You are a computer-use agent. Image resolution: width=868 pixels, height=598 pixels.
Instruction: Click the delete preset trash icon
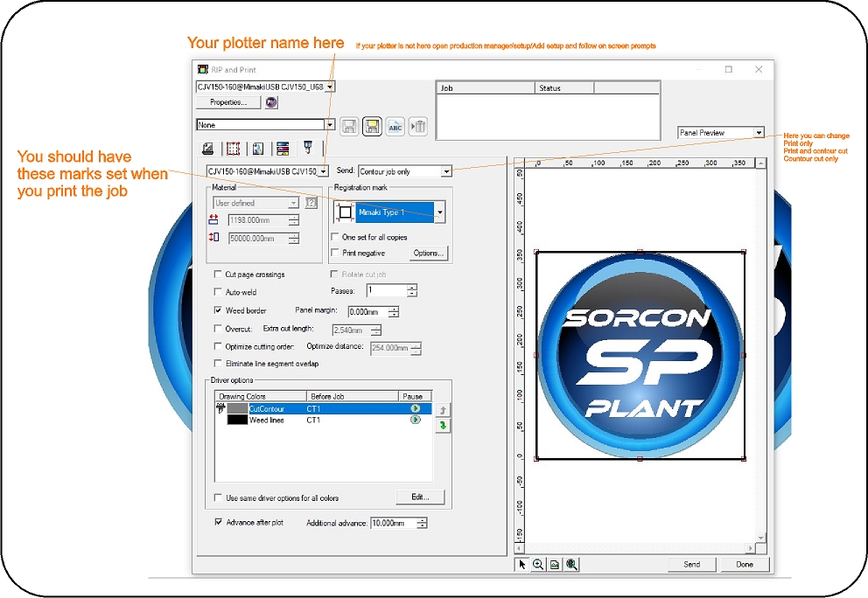(418, 127)
